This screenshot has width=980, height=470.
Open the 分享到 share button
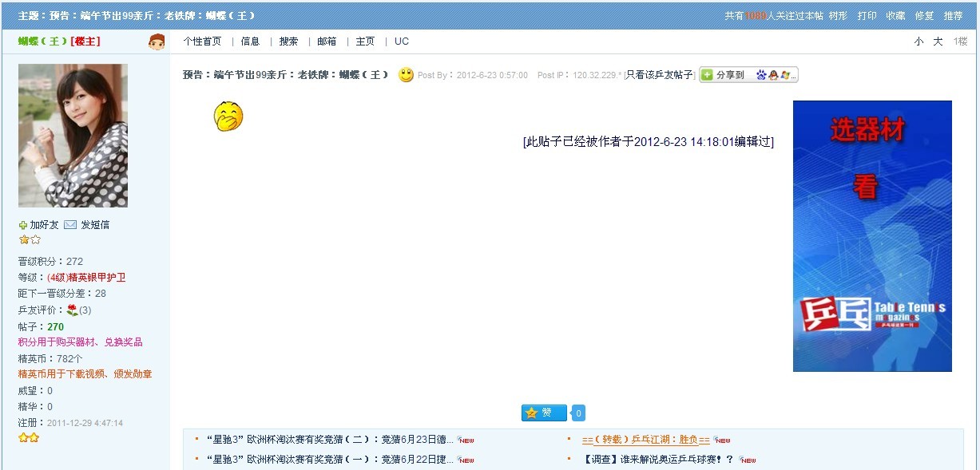pyautogui.click(x=723, y=75)
